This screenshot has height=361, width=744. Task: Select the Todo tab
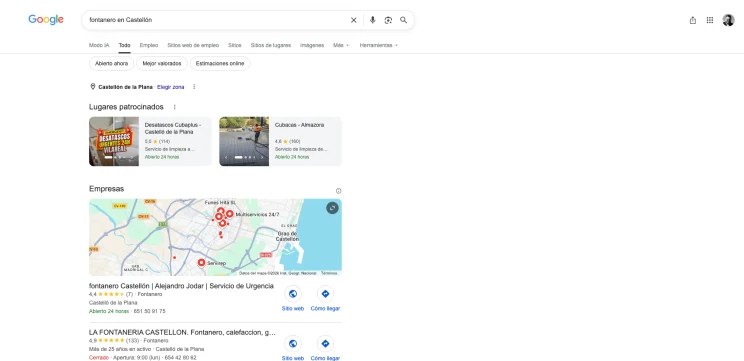pyautogui.click(x=124, y=45)
